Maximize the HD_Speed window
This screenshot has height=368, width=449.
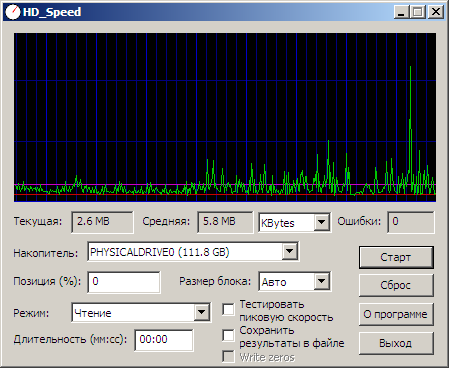click(x=417, y=12)
